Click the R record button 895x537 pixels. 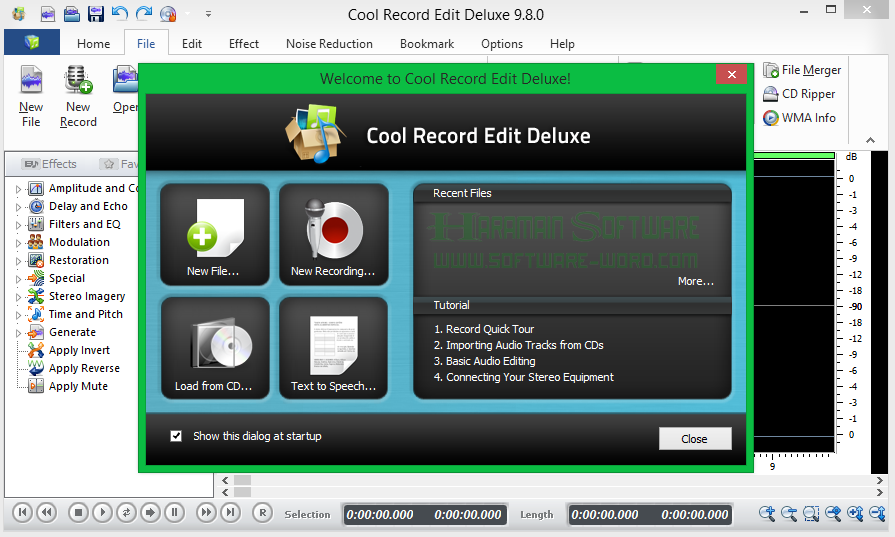click(263, 512)
